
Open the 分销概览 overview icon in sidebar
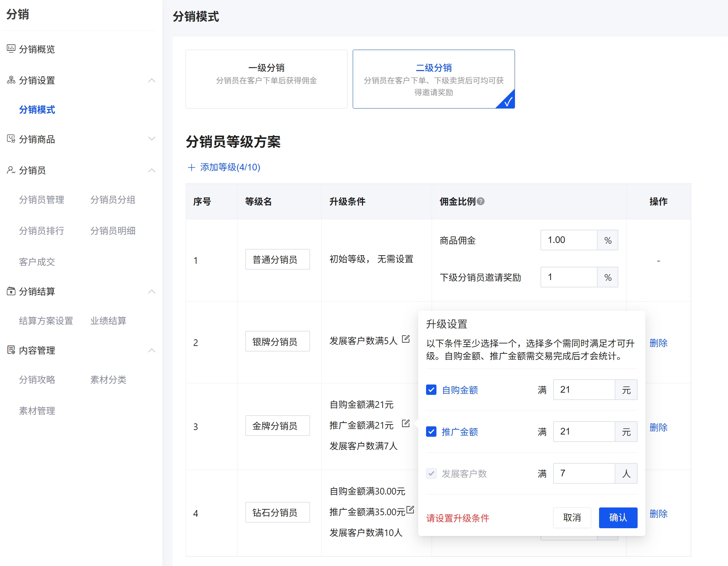pos(10,49)
